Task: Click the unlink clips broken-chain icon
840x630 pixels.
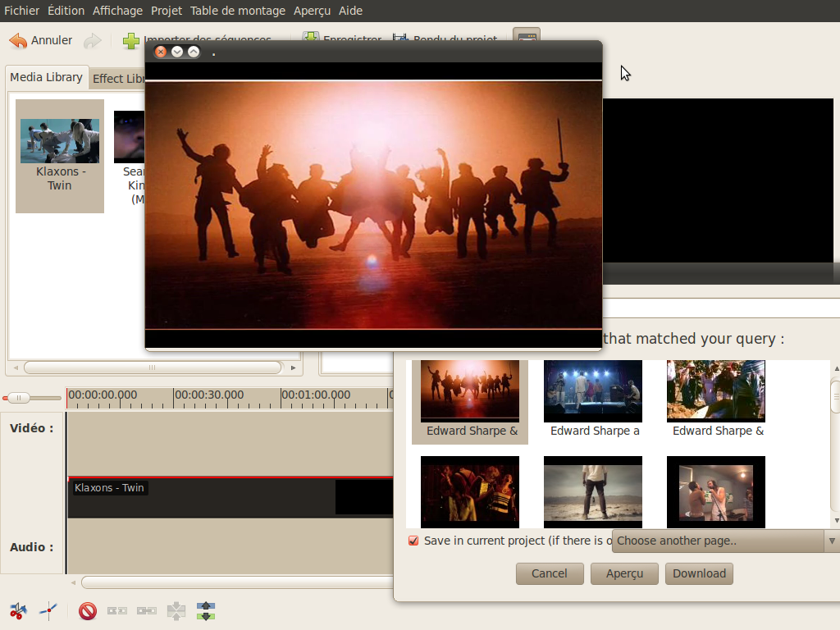Action: (117, 610)
